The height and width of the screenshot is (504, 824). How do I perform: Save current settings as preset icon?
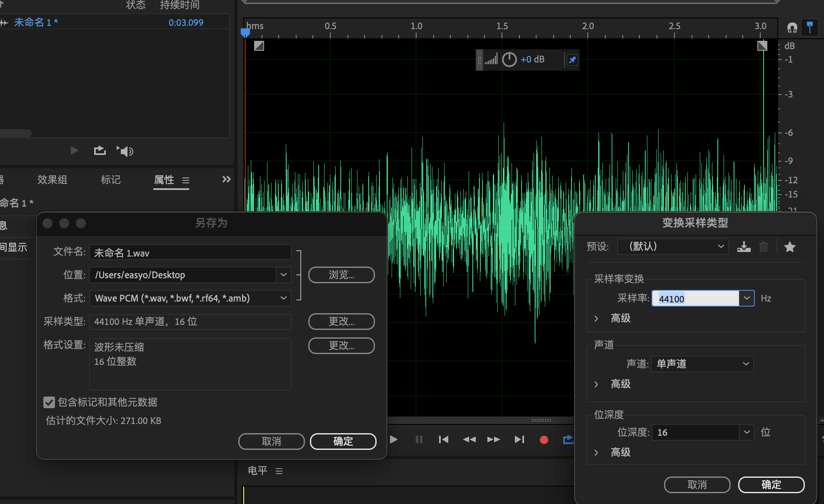[744, 247]
